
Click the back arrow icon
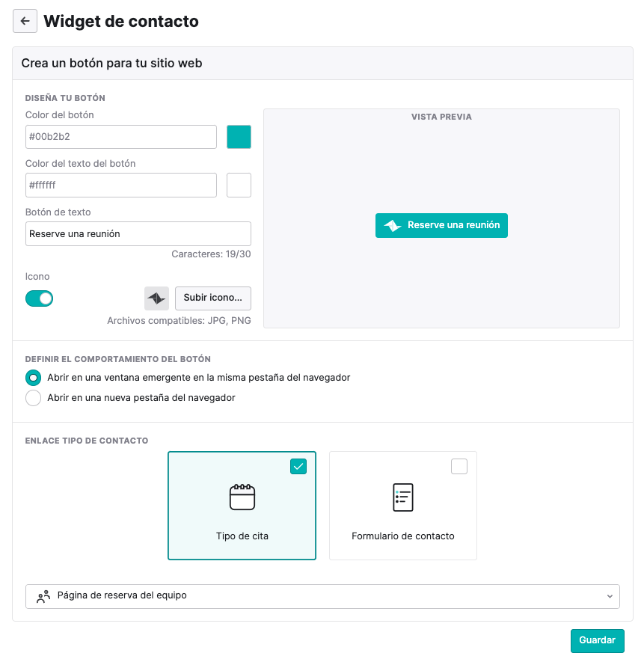25,21
